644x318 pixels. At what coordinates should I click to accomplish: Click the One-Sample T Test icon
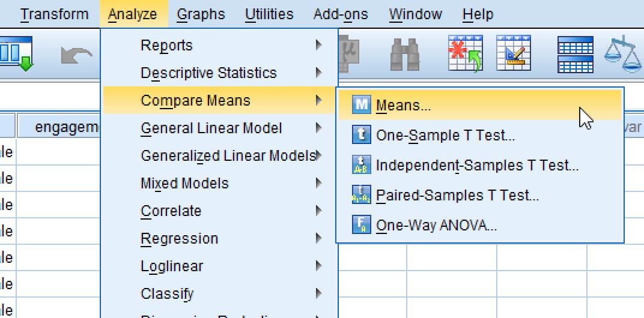click(x=362, y=135)
